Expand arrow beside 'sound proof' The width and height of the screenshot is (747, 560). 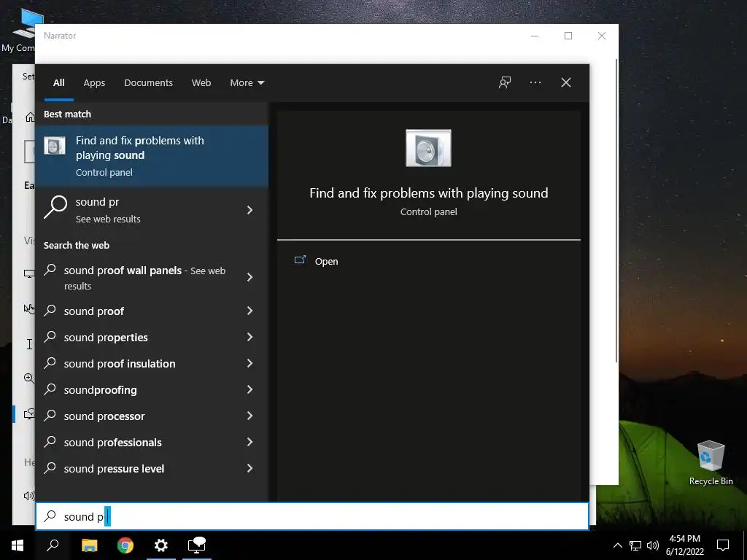[x=249, y=311]
